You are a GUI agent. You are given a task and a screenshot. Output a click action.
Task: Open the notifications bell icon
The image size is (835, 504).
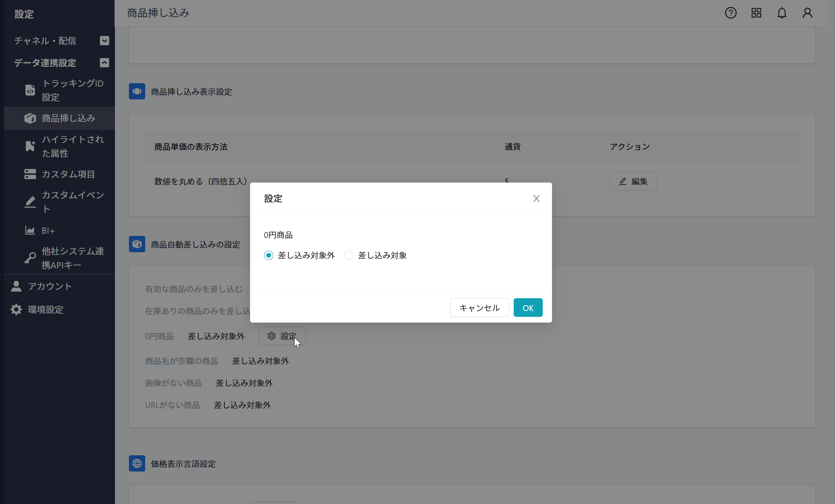(782, 13)
